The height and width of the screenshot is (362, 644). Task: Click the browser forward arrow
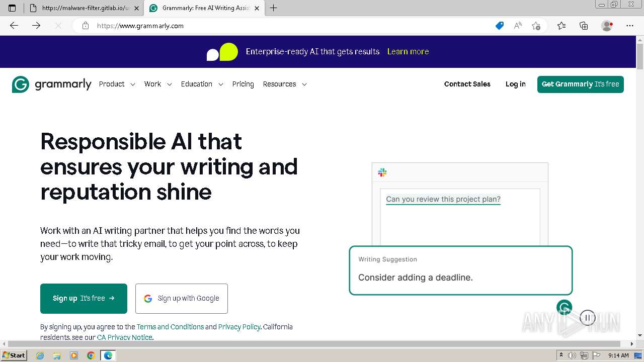click(36, 26)
